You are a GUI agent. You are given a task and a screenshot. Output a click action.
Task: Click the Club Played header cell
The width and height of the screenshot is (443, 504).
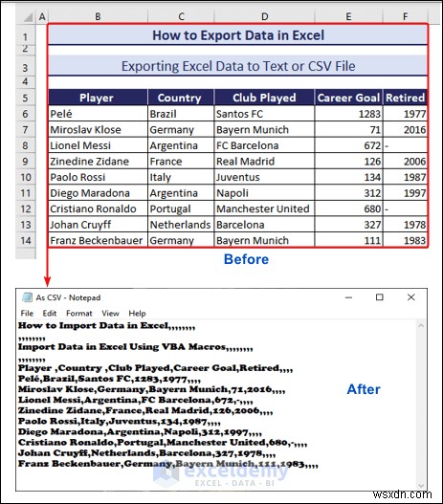(264, 98)
